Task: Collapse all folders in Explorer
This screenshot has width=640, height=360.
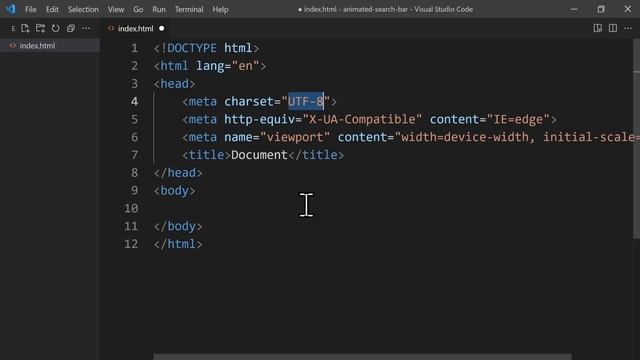Action: (x=71, y=28)
